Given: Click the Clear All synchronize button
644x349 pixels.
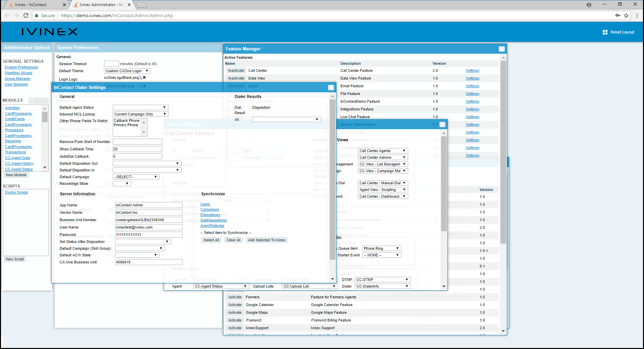Looking at the screenshot, I should pyautogui.click(x=233, y=240).
